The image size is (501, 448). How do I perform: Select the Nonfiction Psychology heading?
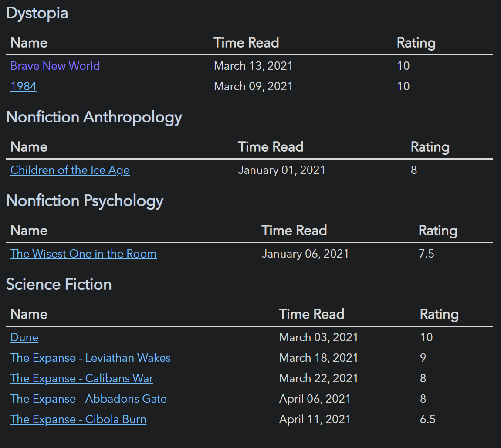click(x=85, y=201)
